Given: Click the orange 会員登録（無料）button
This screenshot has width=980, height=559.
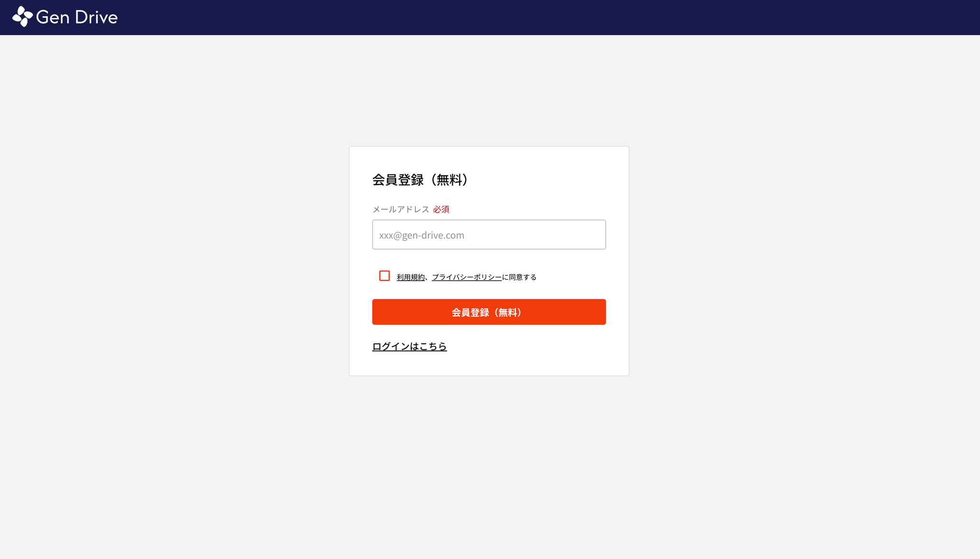Looking at the screenshot, I should [489, 312].
